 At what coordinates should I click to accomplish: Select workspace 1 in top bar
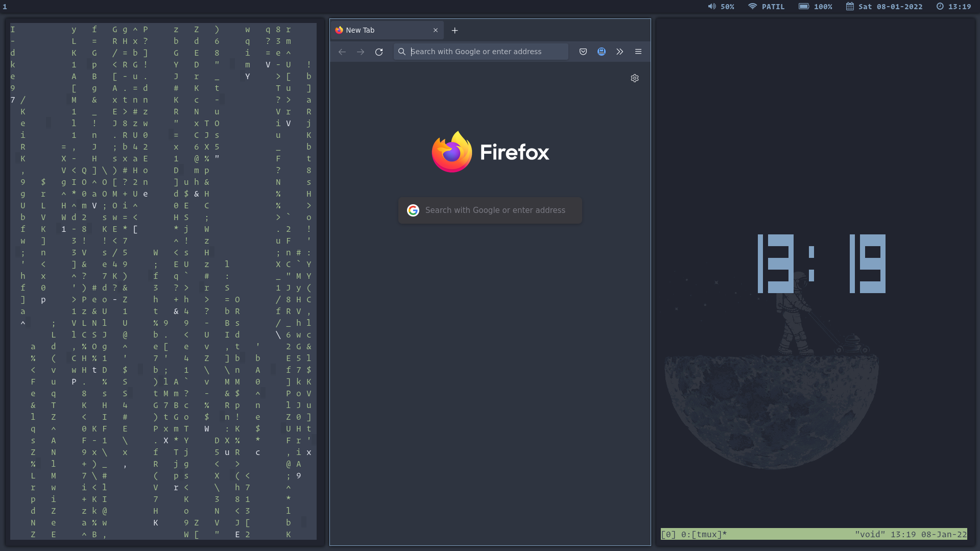tap(5, 7)
